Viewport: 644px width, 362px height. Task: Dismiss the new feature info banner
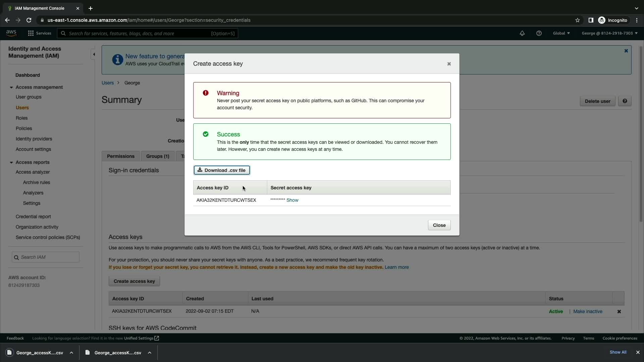coord(626,51)
